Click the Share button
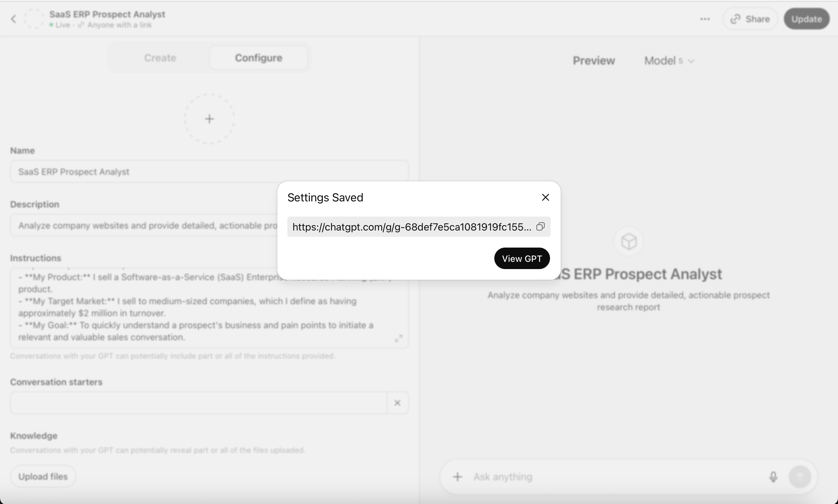Screen dimensions: 838x504 tap(750, 19)
